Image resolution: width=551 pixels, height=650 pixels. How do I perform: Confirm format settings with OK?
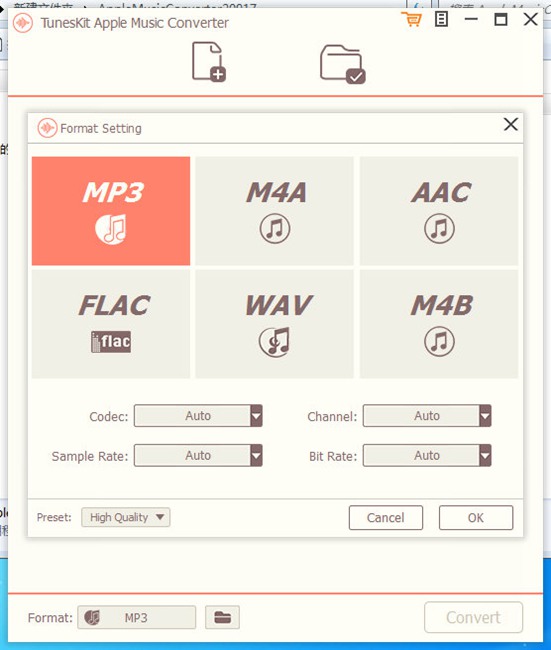(476, 518)
